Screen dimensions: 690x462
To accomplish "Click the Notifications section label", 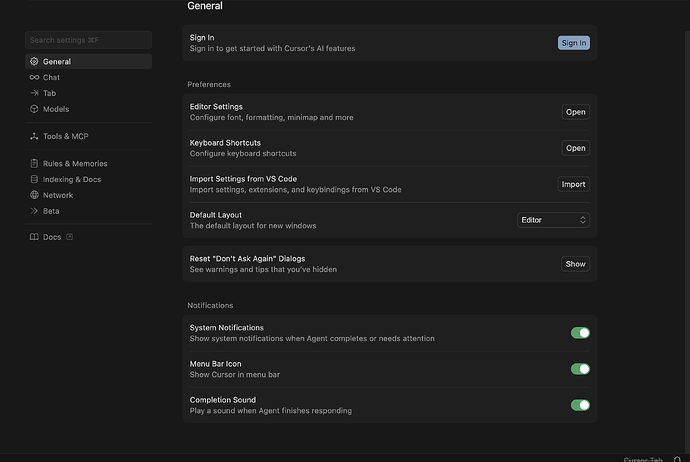I will coord(210,305).
